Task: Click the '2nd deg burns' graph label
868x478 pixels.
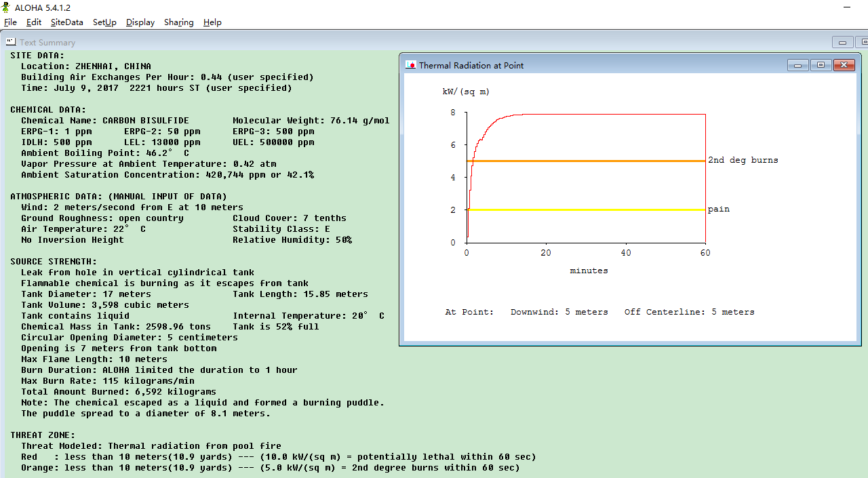Action: [x=743, y=161]
